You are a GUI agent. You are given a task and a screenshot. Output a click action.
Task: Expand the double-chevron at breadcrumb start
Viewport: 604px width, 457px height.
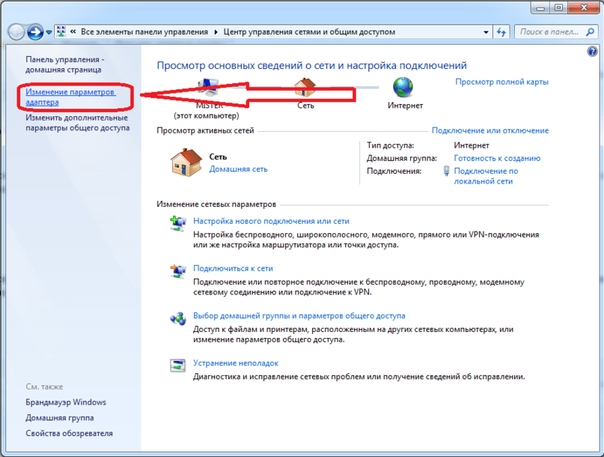click(73, 32)
